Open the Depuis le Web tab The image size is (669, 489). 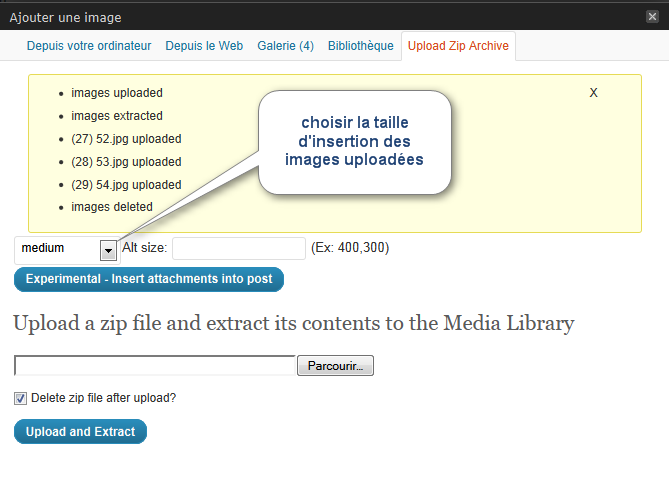pyautogui.click(x=204, y=46)
